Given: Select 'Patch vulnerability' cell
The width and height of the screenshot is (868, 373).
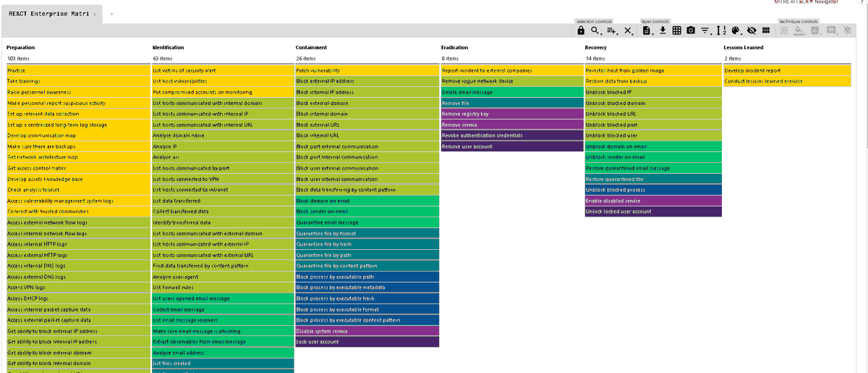Looking at the screenshot, I should tap(367, 70).
